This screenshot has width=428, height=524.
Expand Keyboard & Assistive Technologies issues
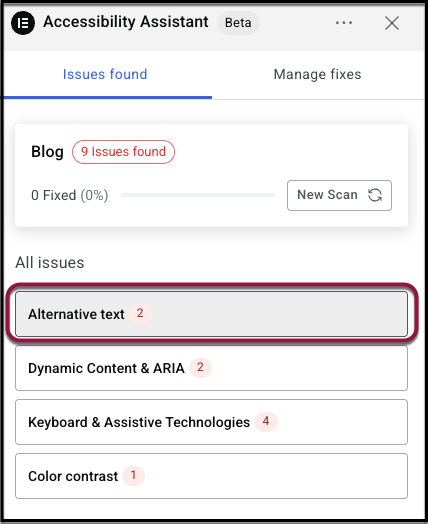211,422
